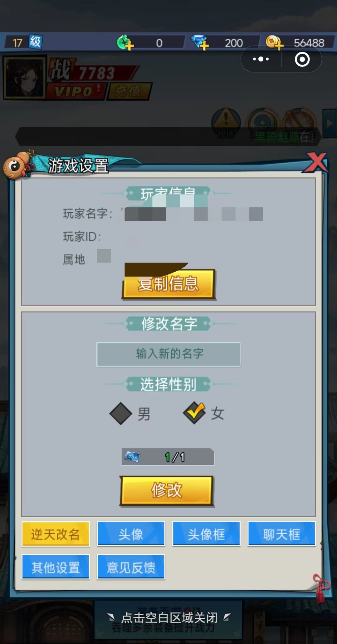
Task: Tap the yellow warning triangle icon
Action: coord(226,123)
